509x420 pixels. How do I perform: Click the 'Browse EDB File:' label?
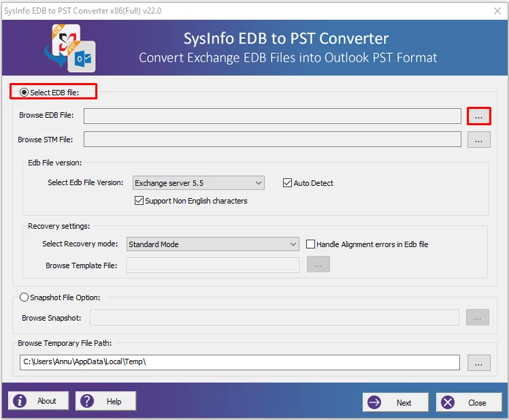tap(46, 115)
